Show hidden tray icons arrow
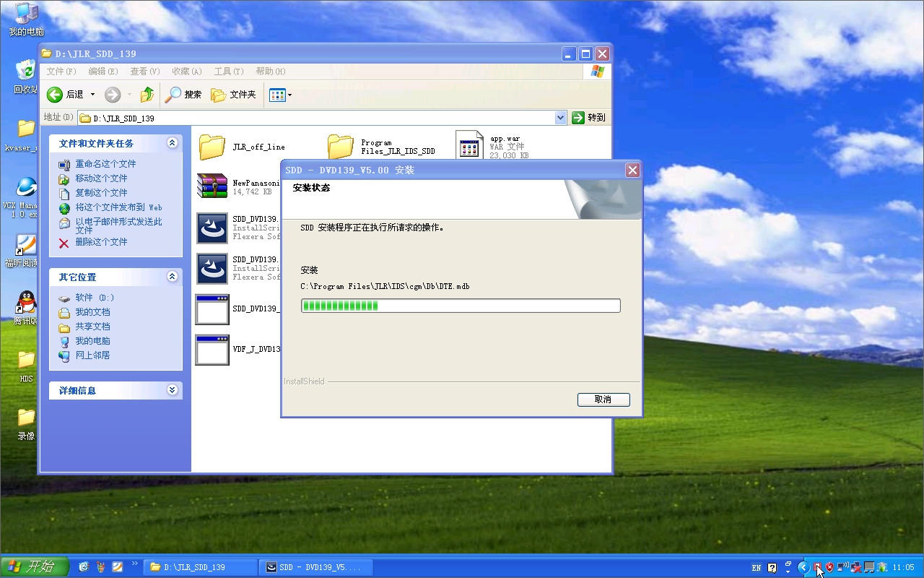The image size is (924, 578). click(803, 567)
